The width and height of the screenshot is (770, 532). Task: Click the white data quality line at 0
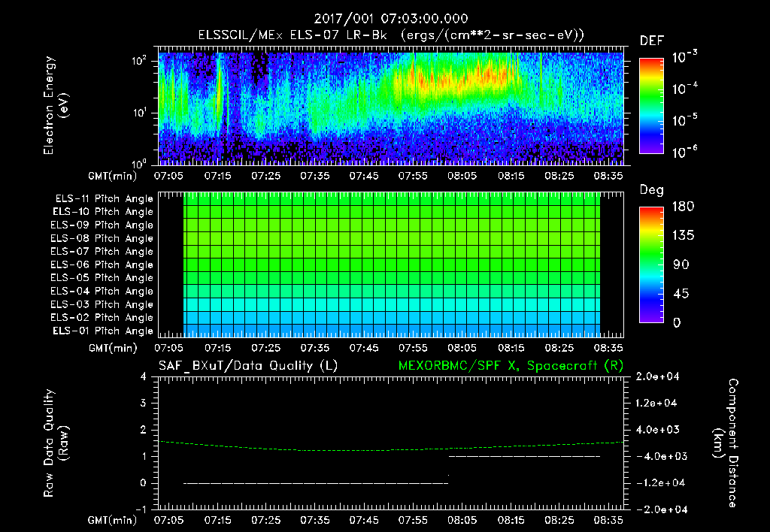(316, 483)
